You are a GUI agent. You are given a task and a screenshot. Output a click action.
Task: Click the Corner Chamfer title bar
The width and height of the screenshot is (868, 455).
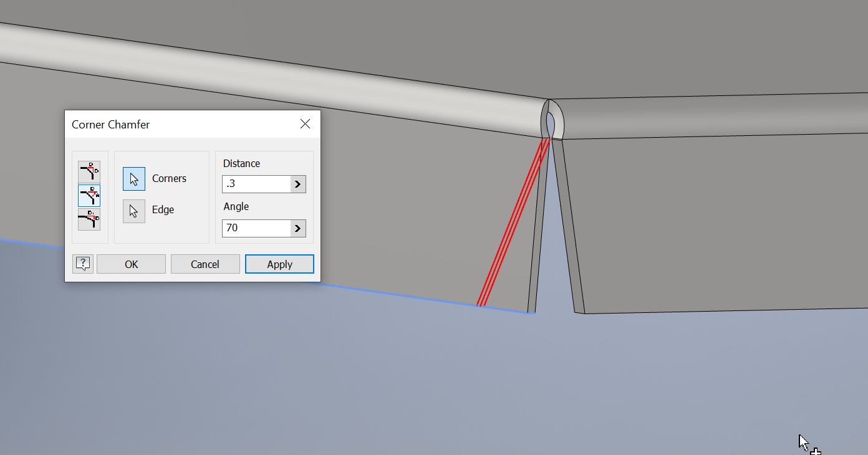175,124
